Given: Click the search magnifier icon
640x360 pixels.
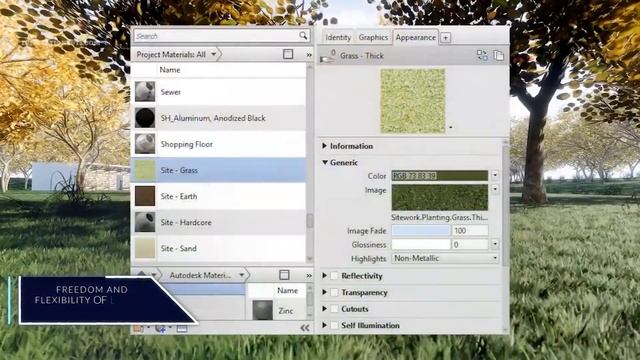Looking at the screenshot, I should (303, 36).
